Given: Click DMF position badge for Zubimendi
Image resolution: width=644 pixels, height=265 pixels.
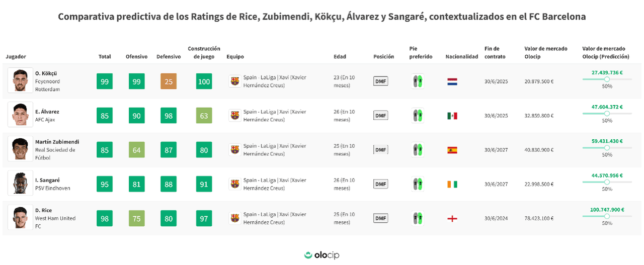Looking at the screenshot, I should tap(380, 150).
